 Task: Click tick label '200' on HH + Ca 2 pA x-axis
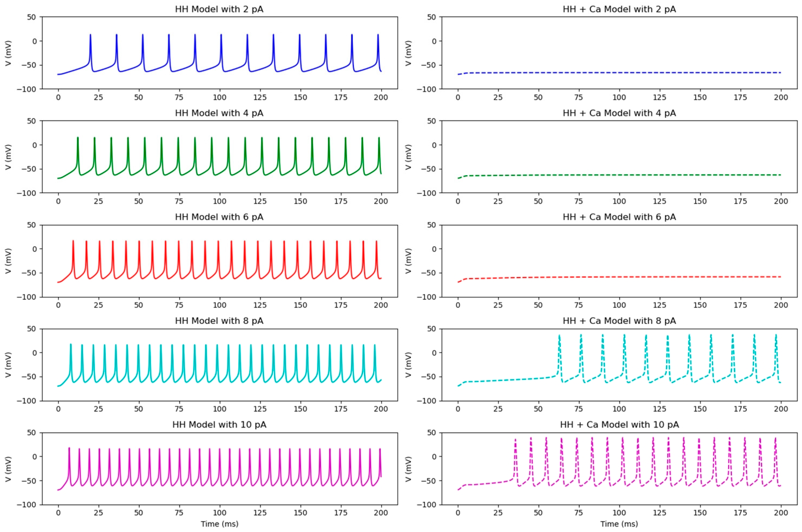click(x=781, y=98)
